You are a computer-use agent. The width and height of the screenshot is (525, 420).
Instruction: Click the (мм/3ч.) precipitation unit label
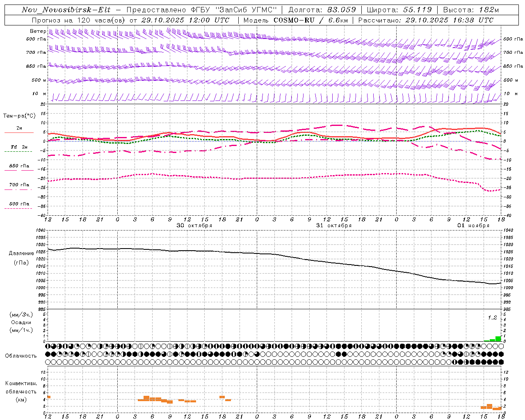click(x=21, y=315)
